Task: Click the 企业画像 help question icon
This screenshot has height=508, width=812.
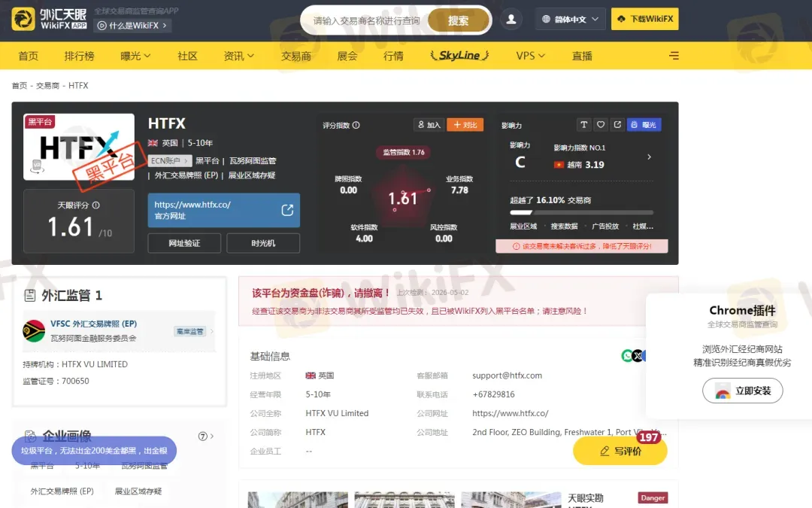Action: pyautogui.click(x=202, y=437)
